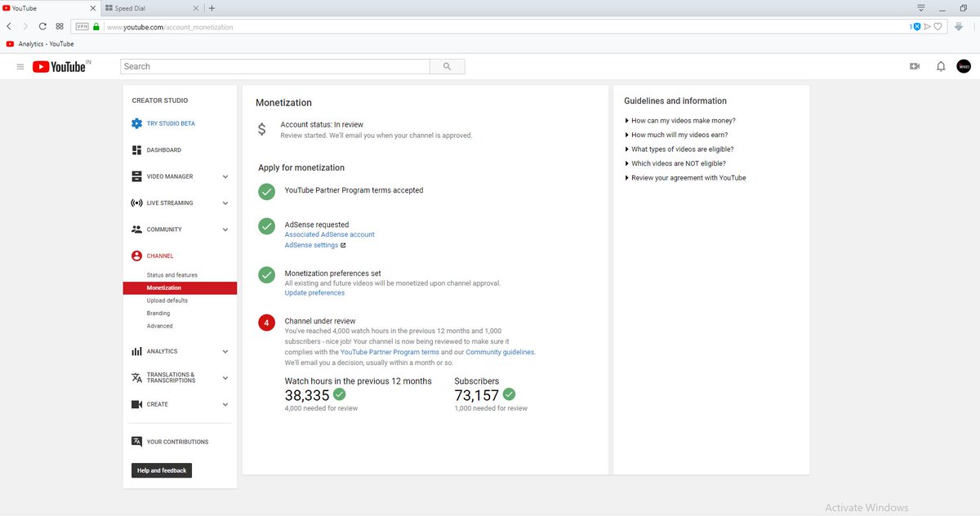
Task: Reload the page
Action: pyautogui.click(x=42, y=26)
